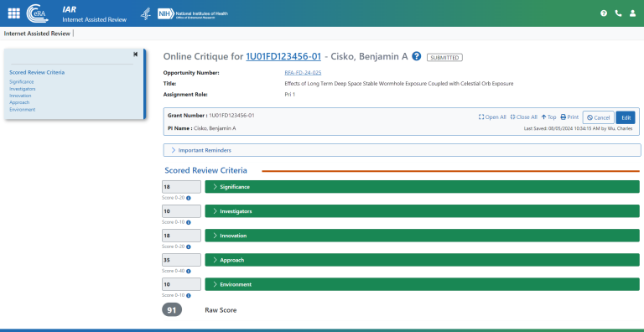644x332 pixels.
Task: Click info icon under Significance score
Action: click(189, 198)
